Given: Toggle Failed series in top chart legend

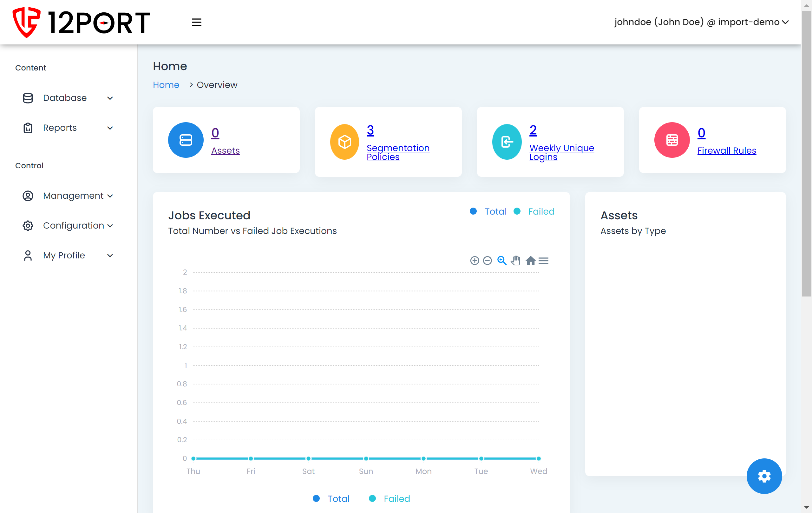Looking at the screenshot, I should coord(541,211).
